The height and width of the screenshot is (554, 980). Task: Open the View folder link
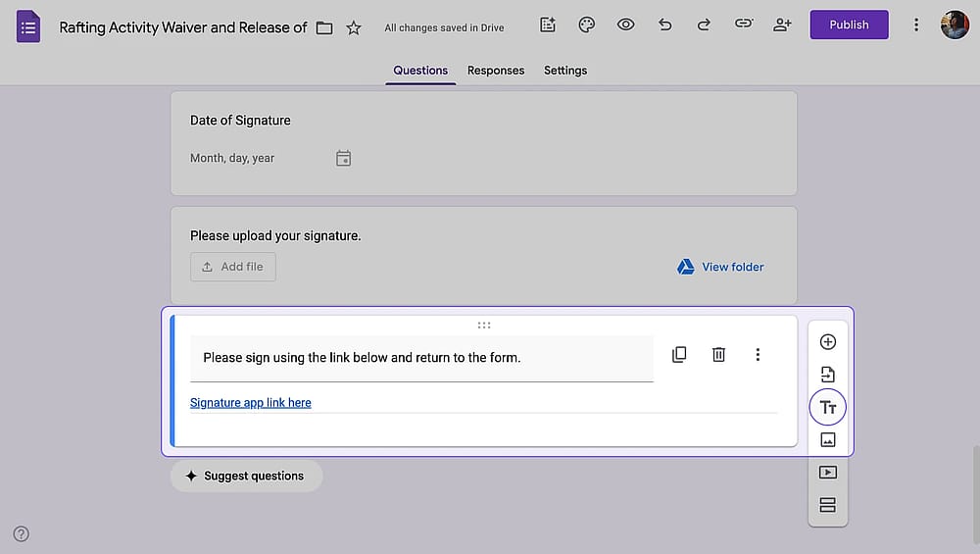(720, 267)
